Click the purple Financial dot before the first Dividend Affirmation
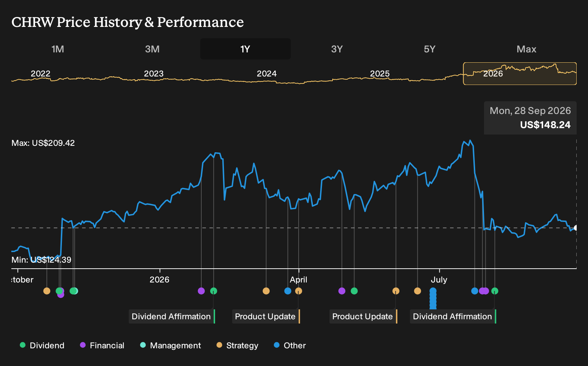Screen dimensions: 588x366 [x=201, y=291]
